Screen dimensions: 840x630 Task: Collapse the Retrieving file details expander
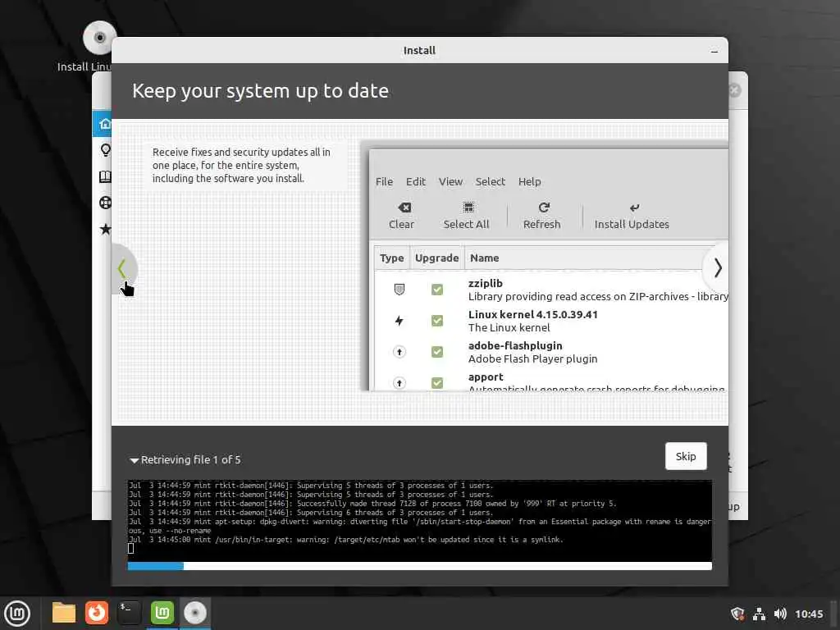(134, 460)
